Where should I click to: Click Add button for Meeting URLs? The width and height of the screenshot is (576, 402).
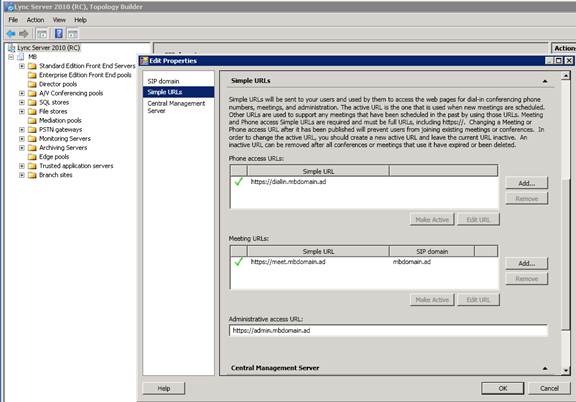click(526, 263)
